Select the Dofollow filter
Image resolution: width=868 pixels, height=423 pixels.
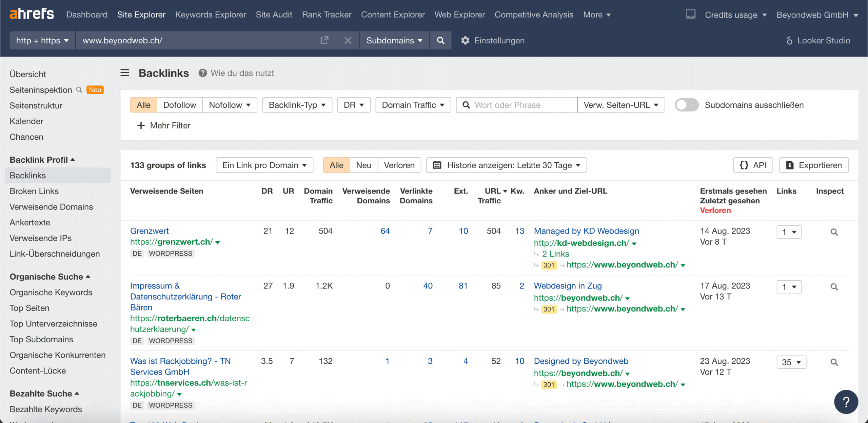pos(180,105)
